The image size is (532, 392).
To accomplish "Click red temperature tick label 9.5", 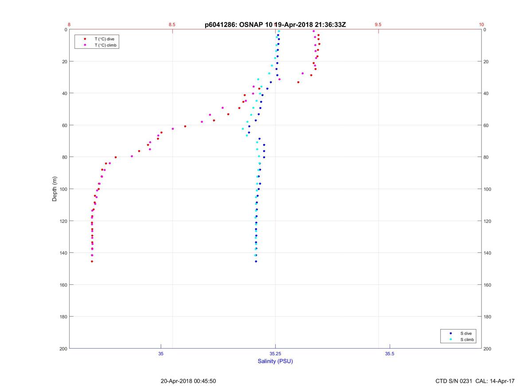I will (378, 24).
